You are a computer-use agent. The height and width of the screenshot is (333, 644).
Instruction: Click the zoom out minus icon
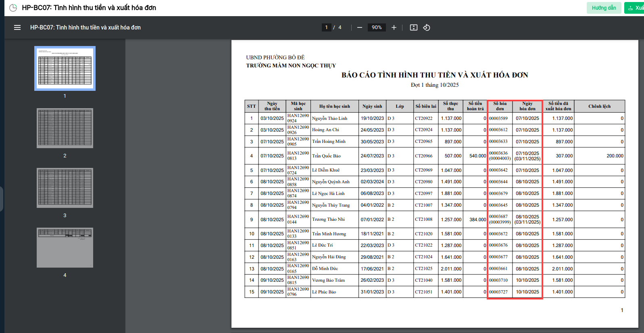(360, 27)
